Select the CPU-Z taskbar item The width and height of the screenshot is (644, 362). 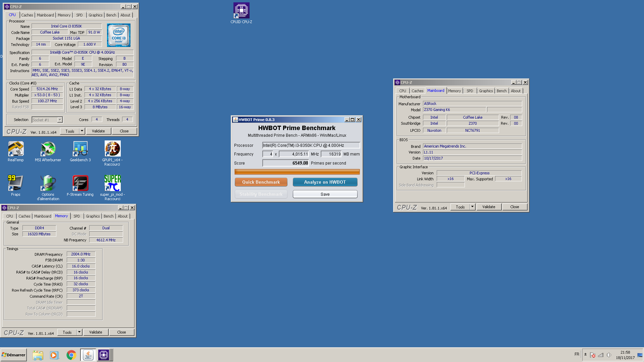coord(104,355)
